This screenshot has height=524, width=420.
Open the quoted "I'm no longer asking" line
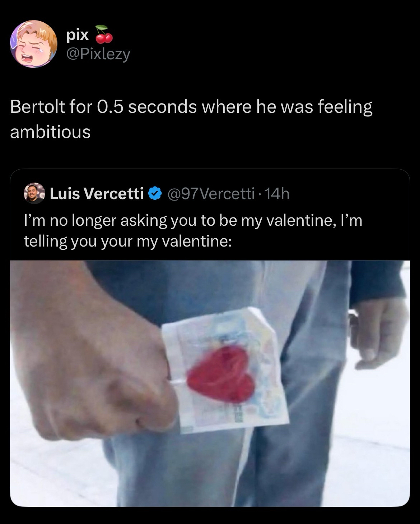coord(193,220)
